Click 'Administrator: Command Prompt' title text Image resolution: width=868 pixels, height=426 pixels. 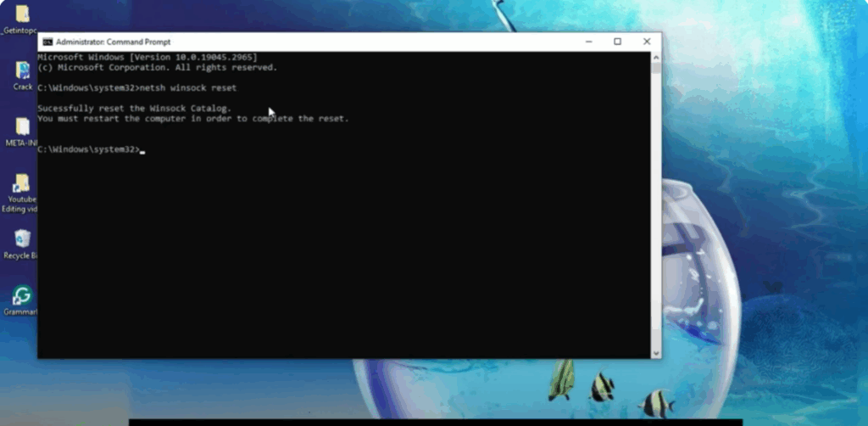coord(113,42)
